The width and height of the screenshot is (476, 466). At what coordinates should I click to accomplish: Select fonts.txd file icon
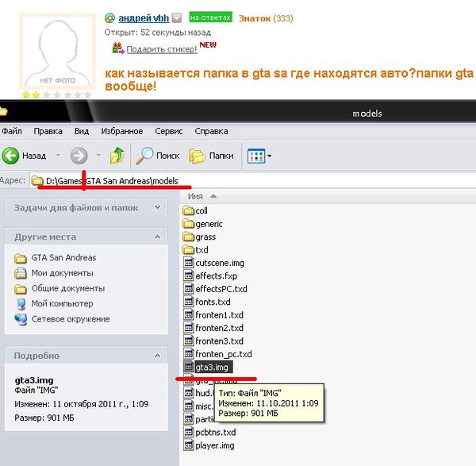click(x=189, y=302)
